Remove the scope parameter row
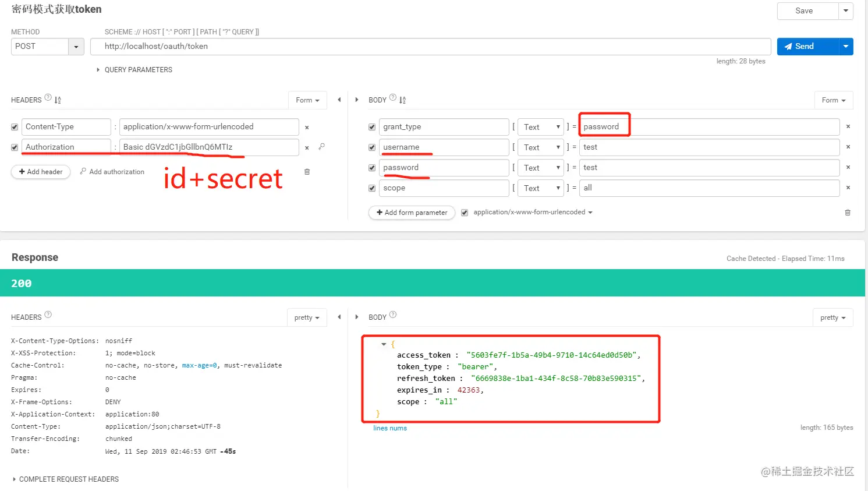 pyautogui.click(x=848, y=188)
